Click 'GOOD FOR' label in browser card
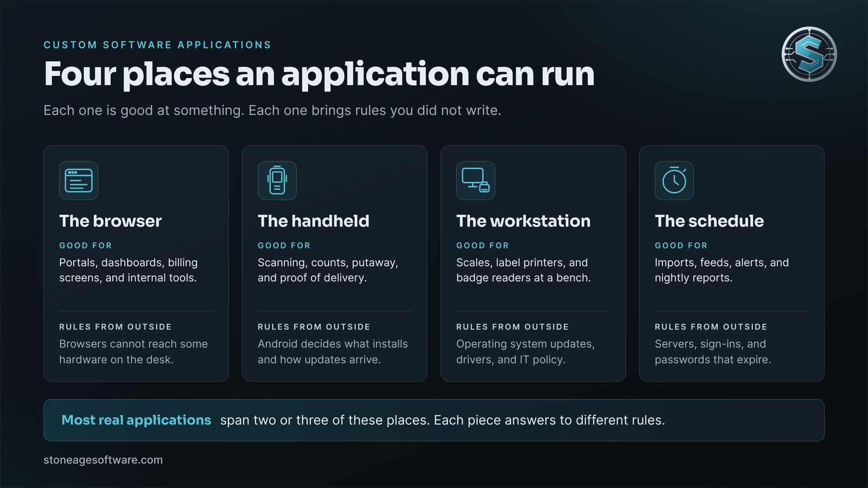The width and height of the screenshot is (868, 488). pos(85,246)
